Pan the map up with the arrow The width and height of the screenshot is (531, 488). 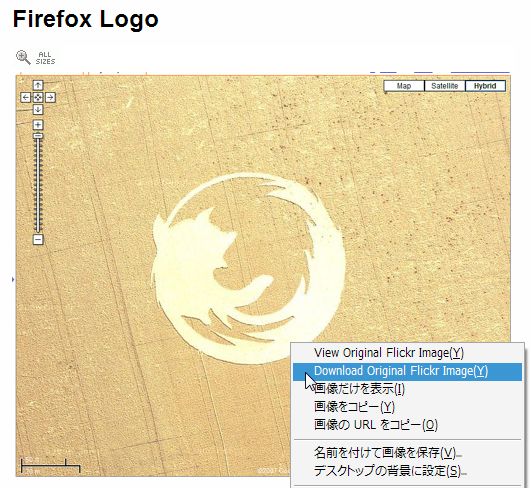pyautogui.click(x=38, y=85)
